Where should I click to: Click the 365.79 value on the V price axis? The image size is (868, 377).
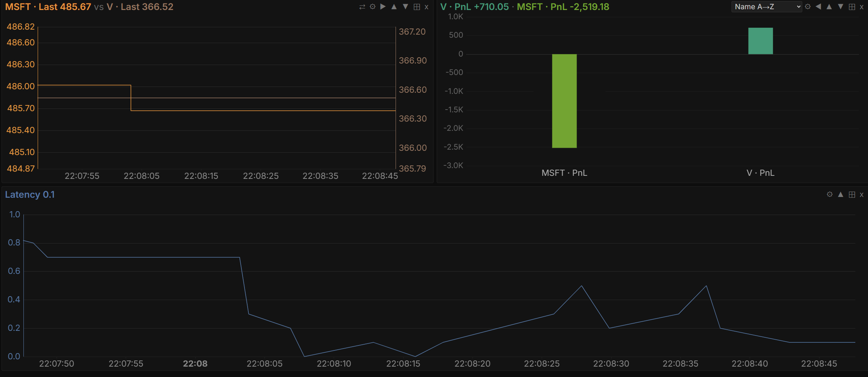[412, 168]
